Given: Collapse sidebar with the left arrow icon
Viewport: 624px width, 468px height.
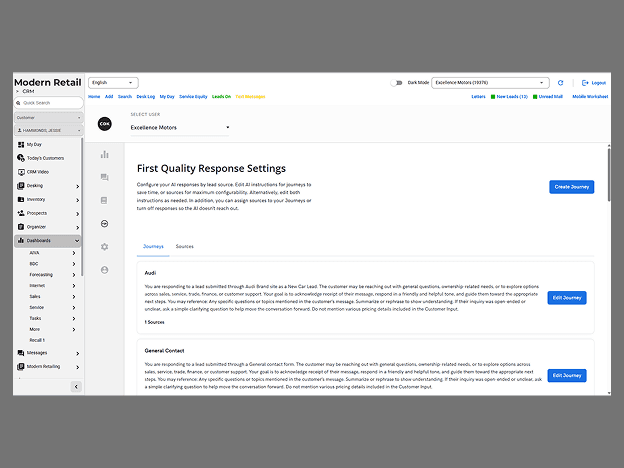Looking at the screenshot, I should [x=76, y=386].
